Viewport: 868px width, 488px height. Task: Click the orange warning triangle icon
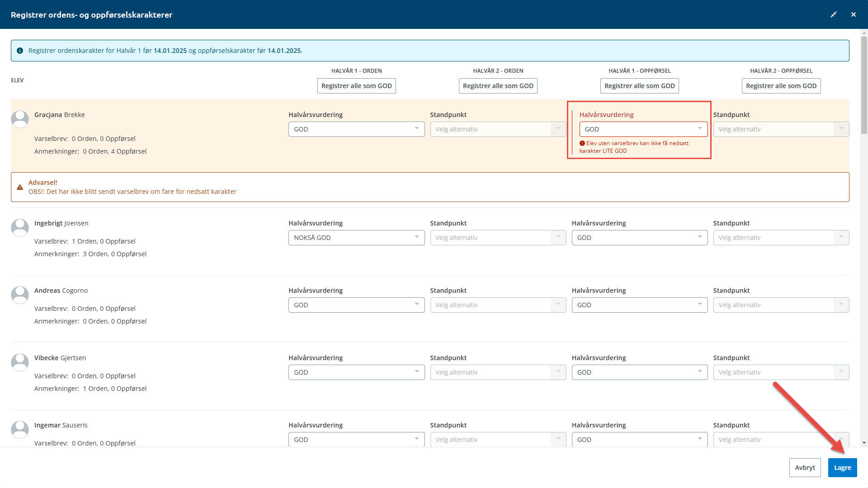coord(20,187)
